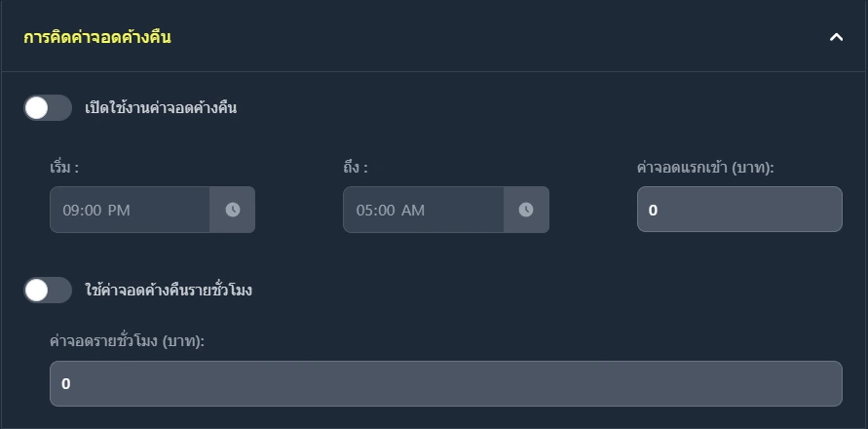Viewport: 868px width, 429px height.
Task: Click the เปิดใช้งานค่าจอดค้างคืน label text
Action: click(x=161, y=108)
